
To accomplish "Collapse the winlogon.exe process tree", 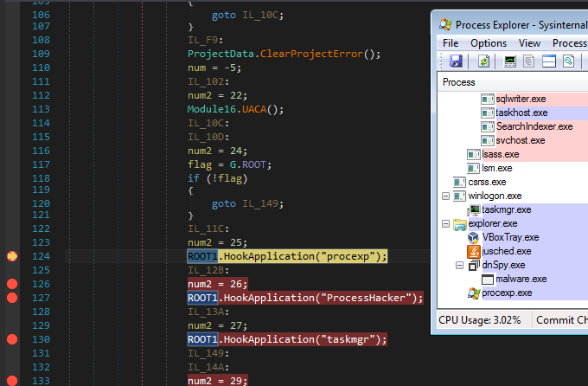I will point(446,196).
